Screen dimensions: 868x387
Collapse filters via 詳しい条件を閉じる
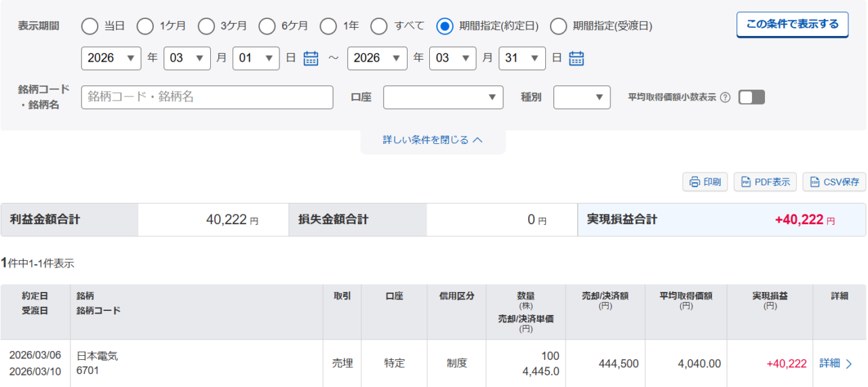tap(433, 140)
